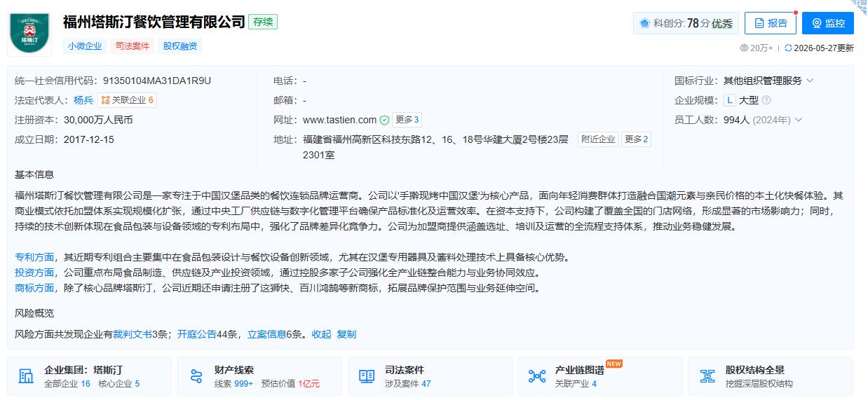Click 其他组织管理服务 industry text
This screenshot has height=400, width=868.
763,81
